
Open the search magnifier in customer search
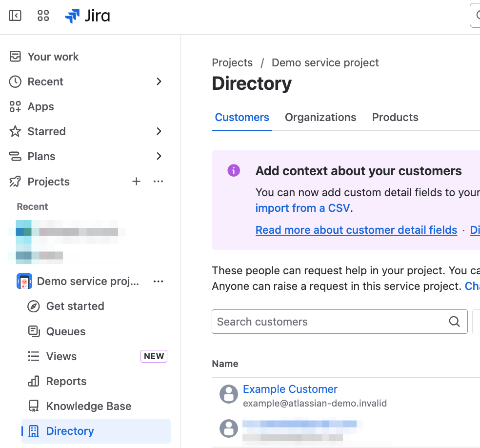coord(454,322)
